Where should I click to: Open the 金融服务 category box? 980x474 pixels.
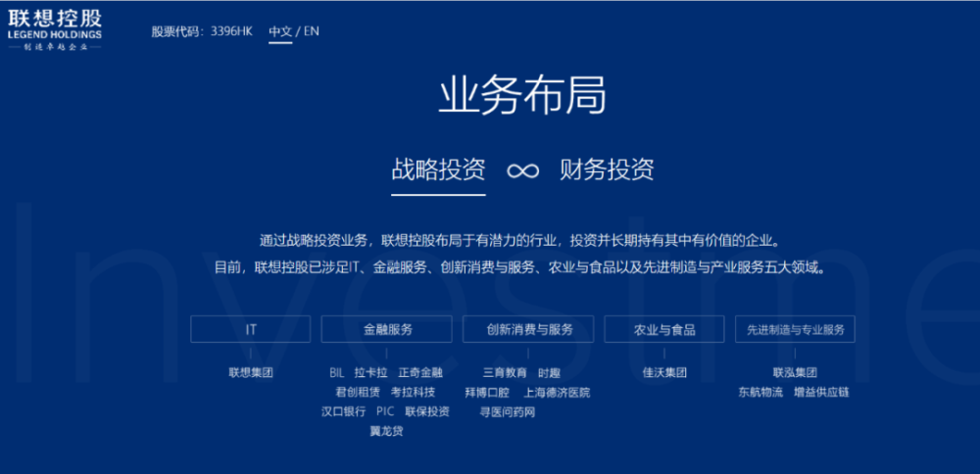387,329
